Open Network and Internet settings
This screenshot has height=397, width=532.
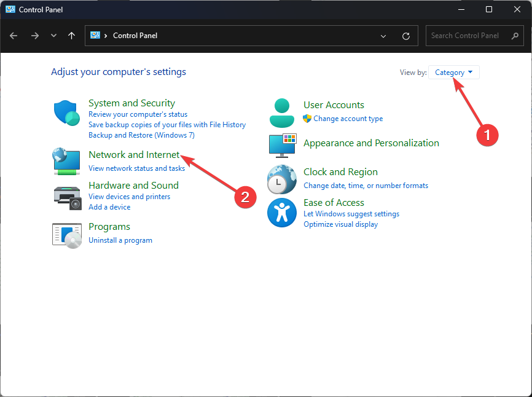(x=134, y=155)
